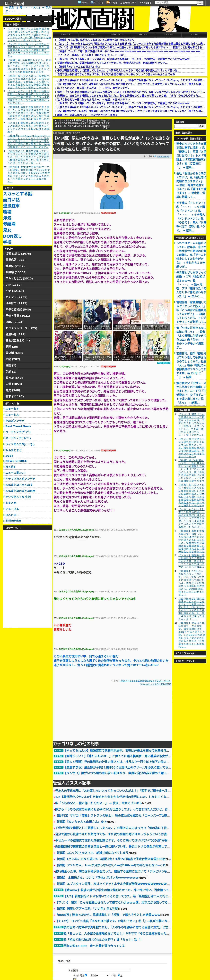The height and width of the screenshot is (980, 210).
Task: Click the blue boy illustration in article
Action: tap(112, 186)
